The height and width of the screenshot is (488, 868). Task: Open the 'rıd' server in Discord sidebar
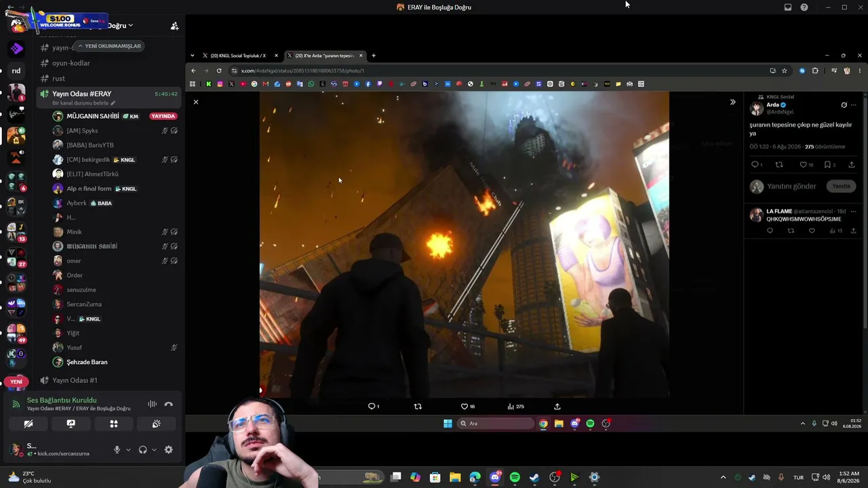tap(16, 70)
